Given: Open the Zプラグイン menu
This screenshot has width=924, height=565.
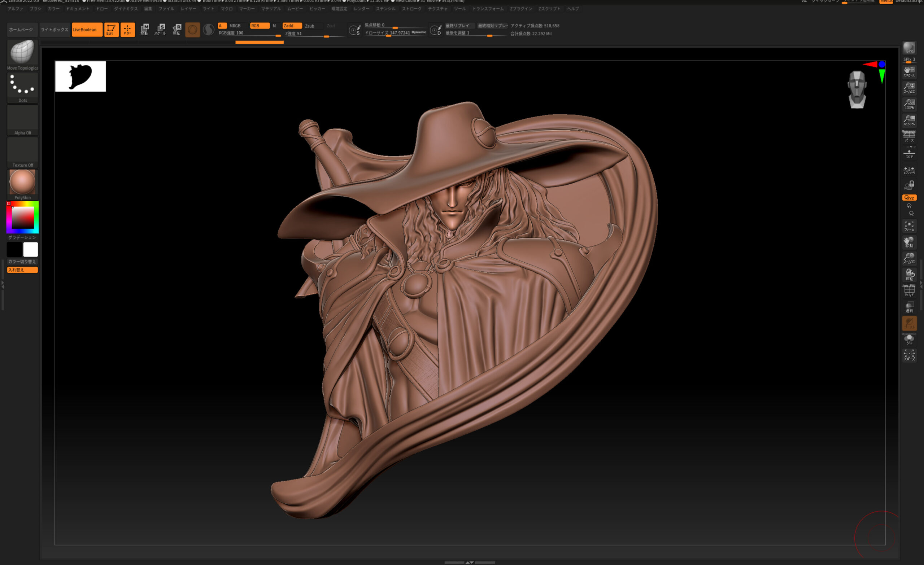Looking at the screenshot, I should (x=521, y=9).
